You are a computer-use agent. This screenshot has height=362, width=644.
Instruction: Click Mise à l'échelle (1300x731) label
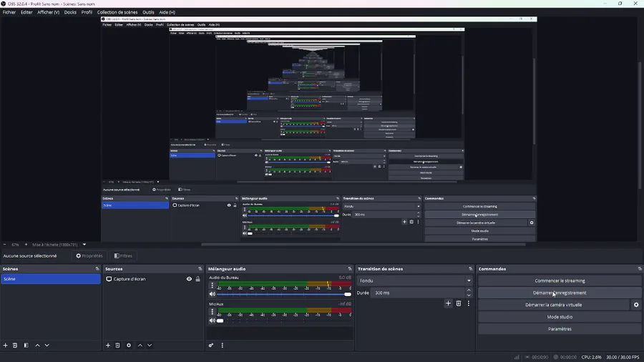point(54,245)
